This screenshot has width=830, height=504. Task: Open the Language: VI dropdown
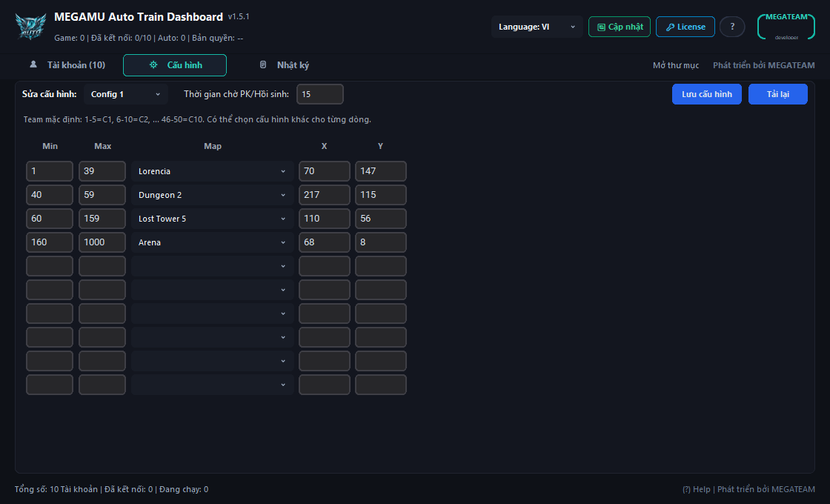click(537, 27)
